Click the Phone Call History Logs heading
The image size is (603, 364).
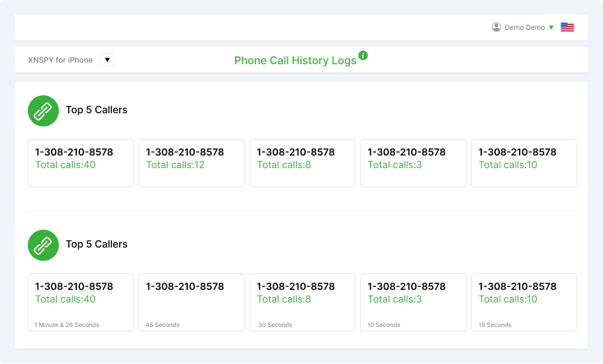click(x=295, y=60)
